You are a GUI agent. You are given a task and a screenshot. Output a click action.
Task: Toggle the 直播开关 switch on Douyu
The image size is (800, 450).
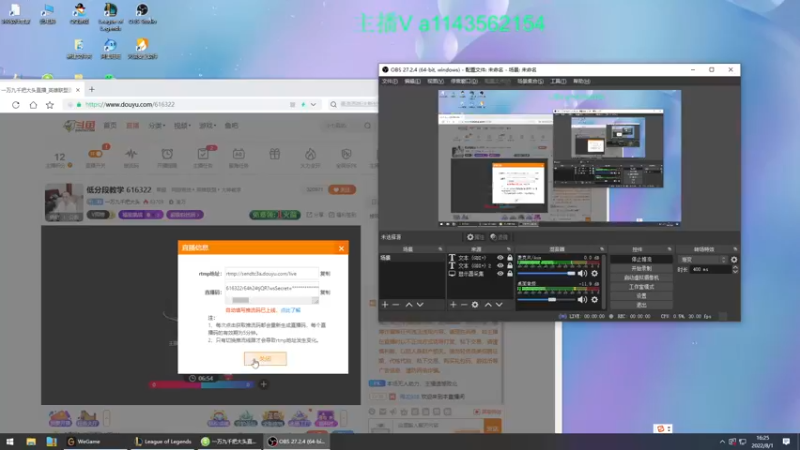click(x=95, y=154)
